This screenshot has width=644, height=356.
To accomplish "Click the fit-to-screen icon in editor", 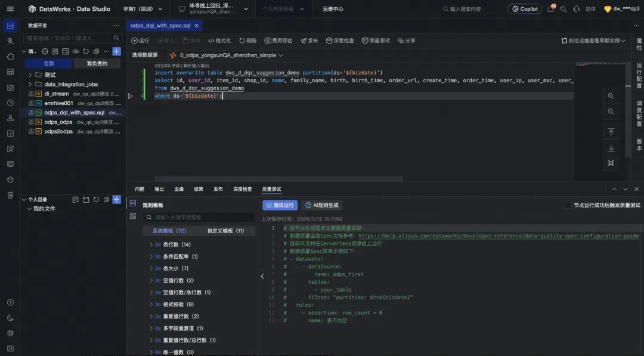I will click(x=611, y=163).
